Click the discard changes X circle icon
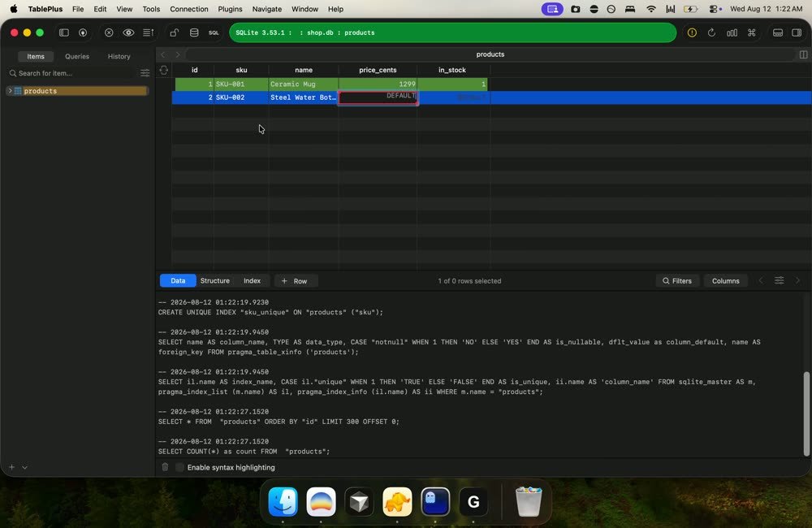 click(109, 32)
